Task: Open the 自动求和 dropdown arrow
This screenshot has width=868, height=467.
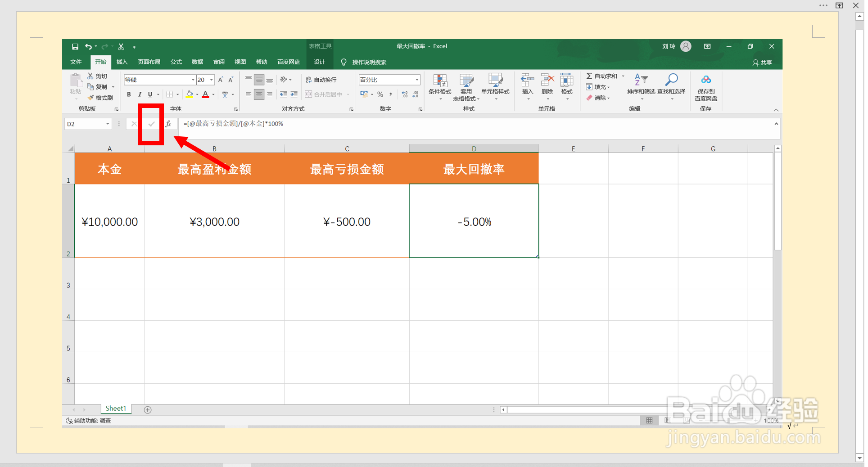Action: coord(623,76)
